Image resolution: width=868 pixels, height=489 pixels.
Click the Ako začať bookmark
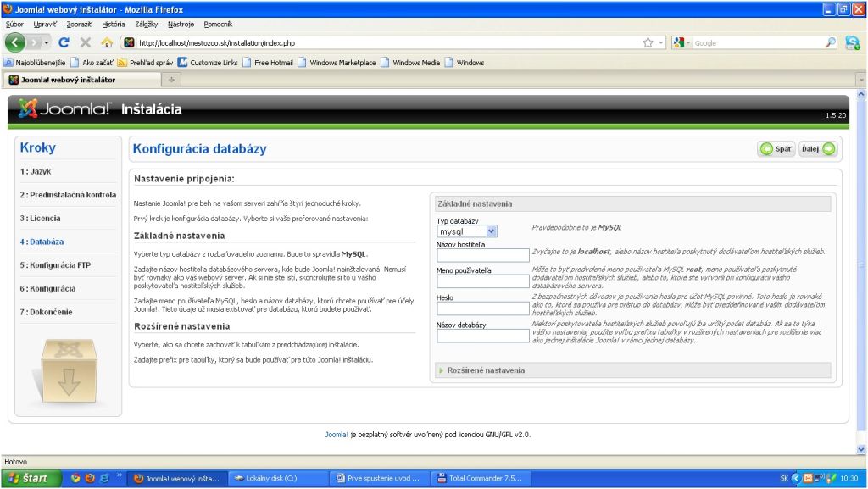(92, 63)
